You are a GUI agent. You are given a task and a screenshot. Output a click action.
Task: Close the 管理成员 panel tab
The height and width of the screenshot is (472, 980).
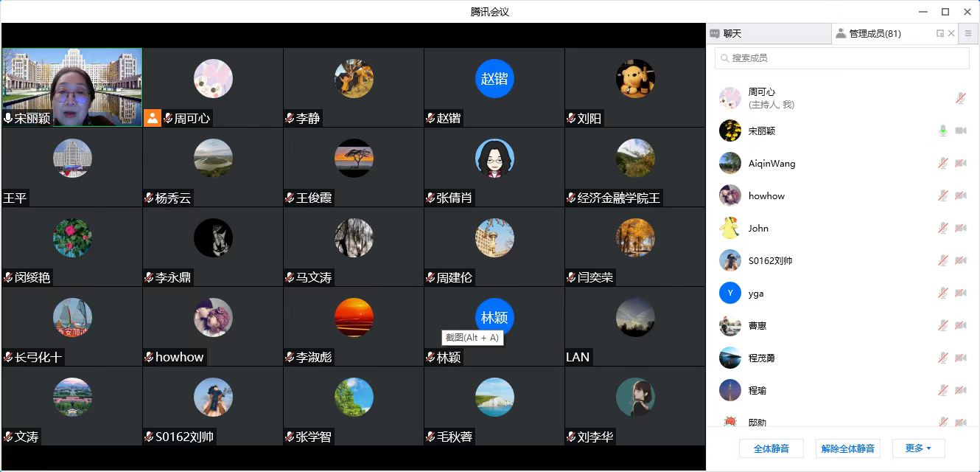point(951,33)
